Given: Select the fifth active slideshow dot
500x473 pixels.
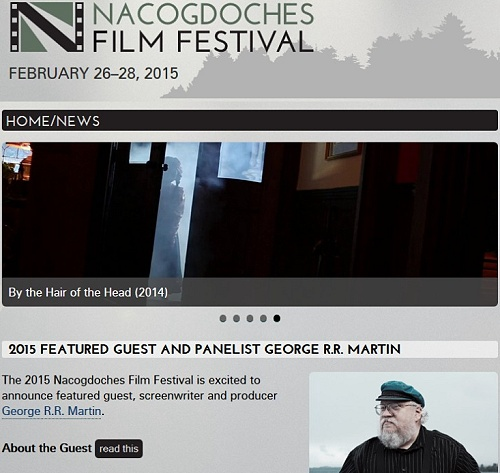Looking at the screenshot, I should pos(277,318).
